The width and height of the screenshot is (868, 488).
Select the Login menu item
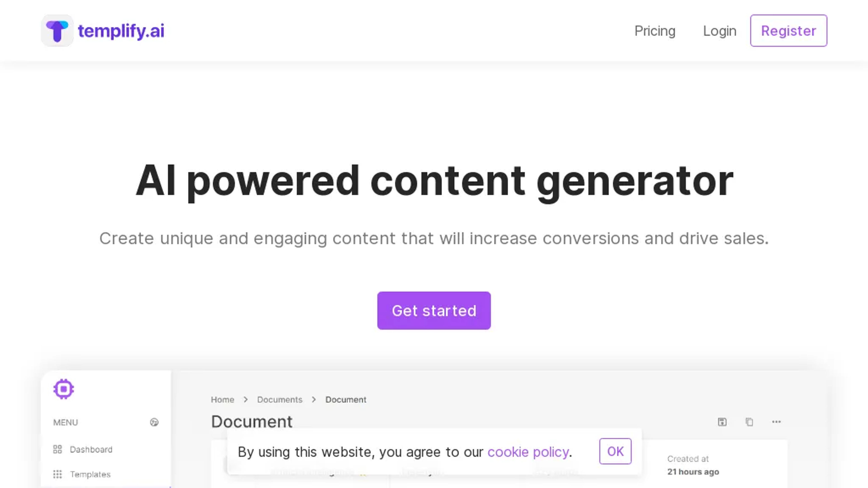pyautogui.click(x=719, y=30)
